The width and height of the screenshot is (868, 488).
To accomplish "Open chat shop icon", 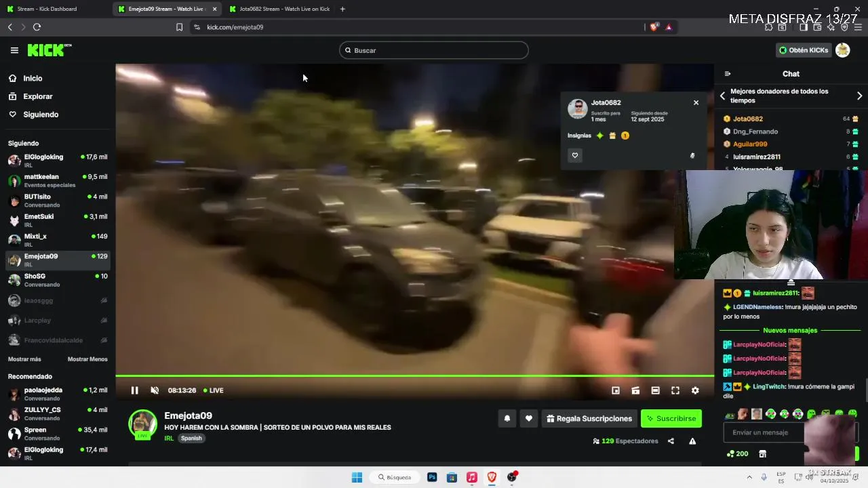I will click(x=762, y=454).
